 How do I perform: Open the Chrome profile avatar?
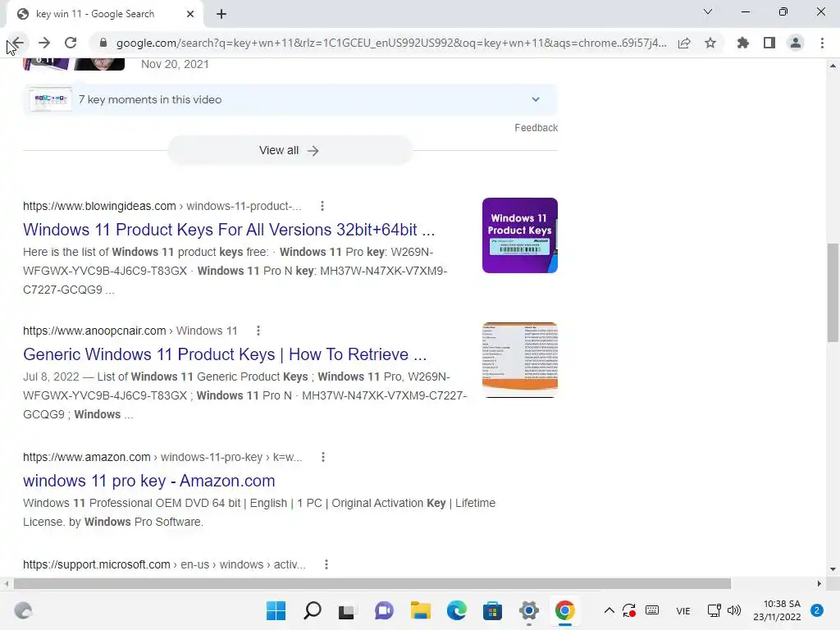pos(796,43)
